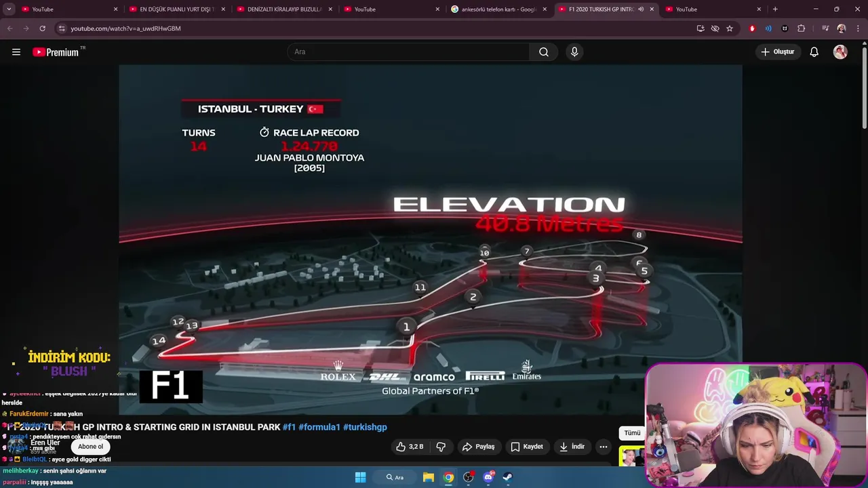Open the #turkishgp hashtag link

365,427
